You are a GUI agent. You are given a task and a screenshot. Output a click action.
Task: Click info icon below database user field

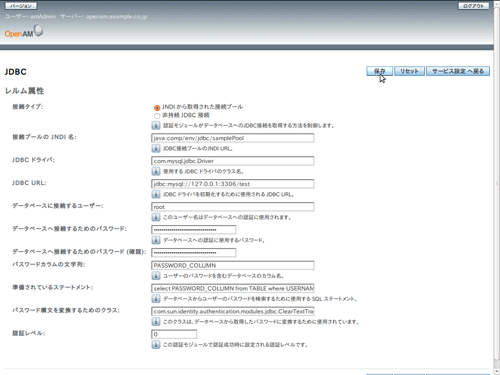(156, 217)
